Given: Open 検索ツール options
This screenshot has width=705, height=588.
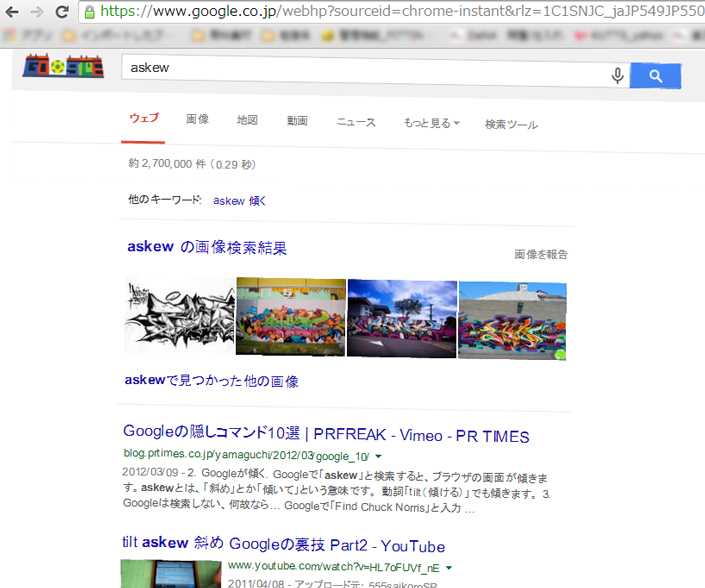Looking at the screenshot, I should pos(511,124).
